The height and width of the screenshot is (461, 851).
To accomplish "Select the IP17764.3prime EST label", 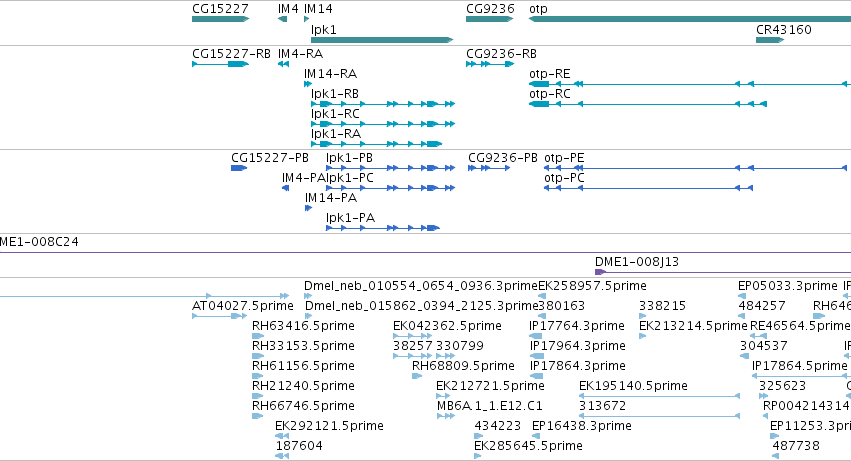I will point(577,326).
